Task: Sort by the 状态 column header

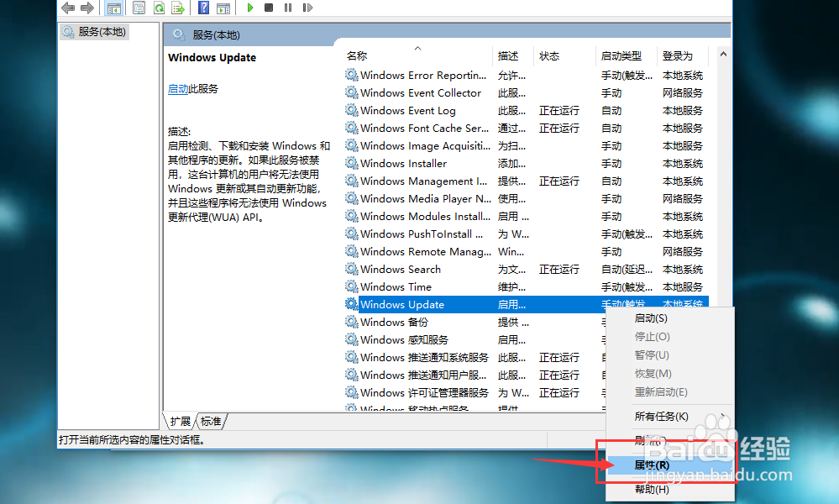Action: 564,55
